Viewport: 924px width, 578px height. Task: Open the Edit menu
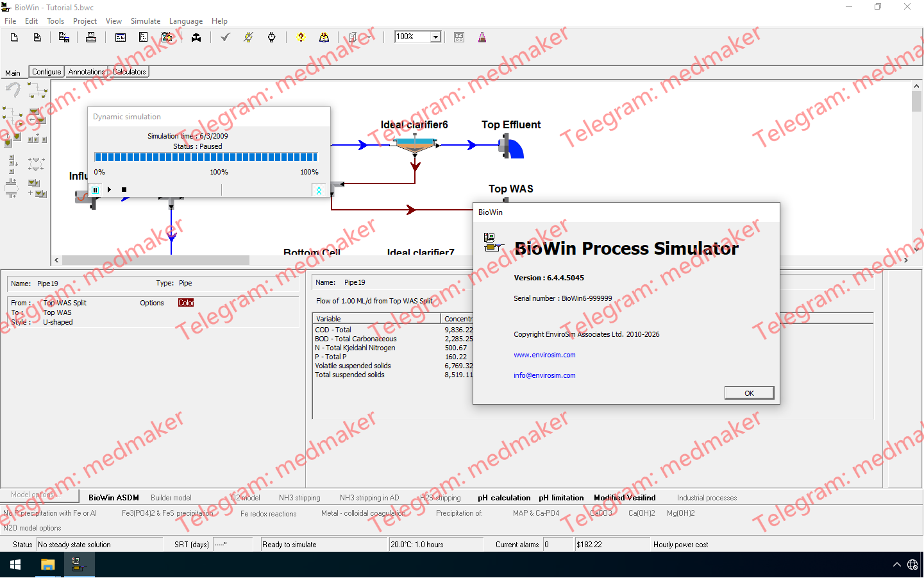(x=31, y=21)
